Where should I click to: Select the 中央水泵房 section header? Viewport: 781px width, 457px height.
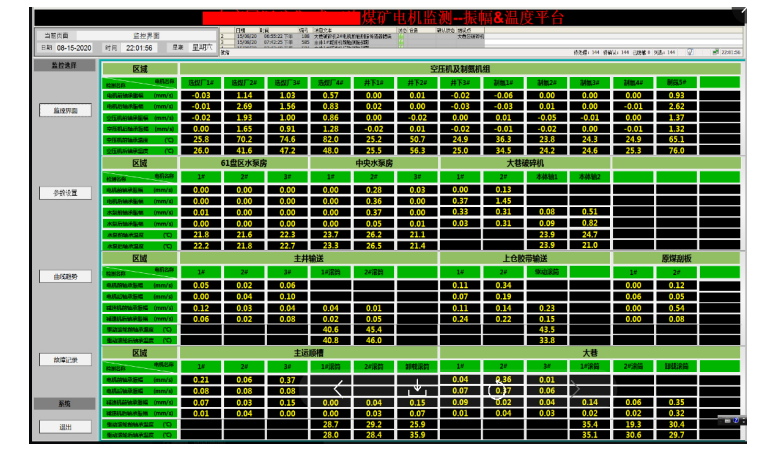374,162
